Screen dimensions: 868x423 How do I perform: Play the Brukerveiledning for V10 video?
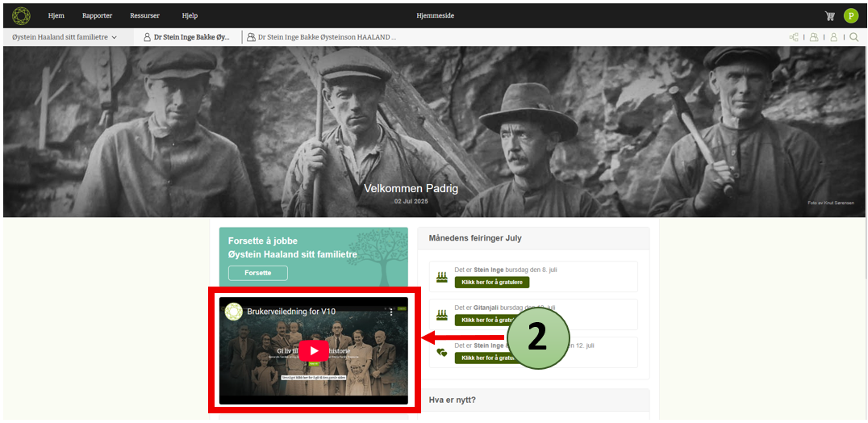point(314,350)
